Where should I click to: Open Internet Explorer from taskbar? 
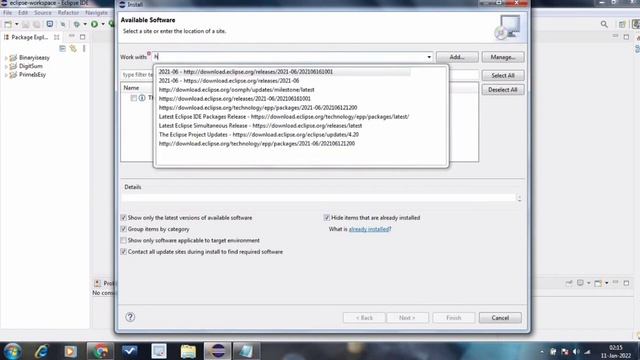(42, 351)
